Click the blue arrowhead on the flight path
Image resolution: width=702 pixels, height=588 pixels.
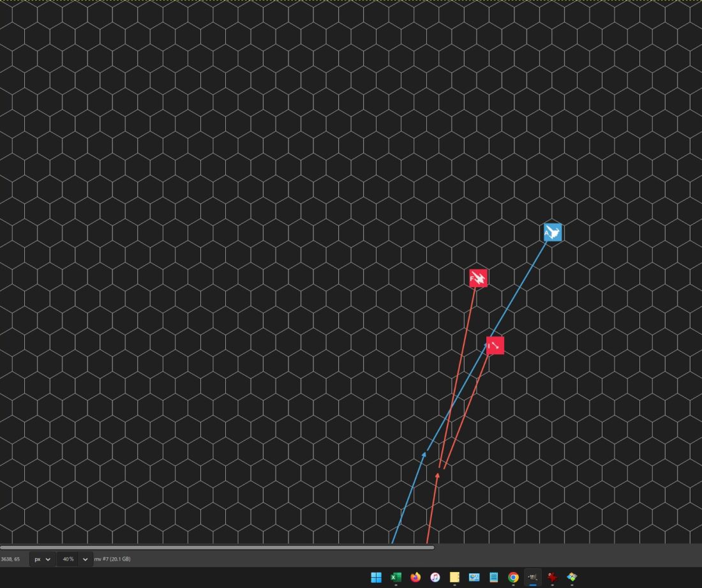[425, 454]
